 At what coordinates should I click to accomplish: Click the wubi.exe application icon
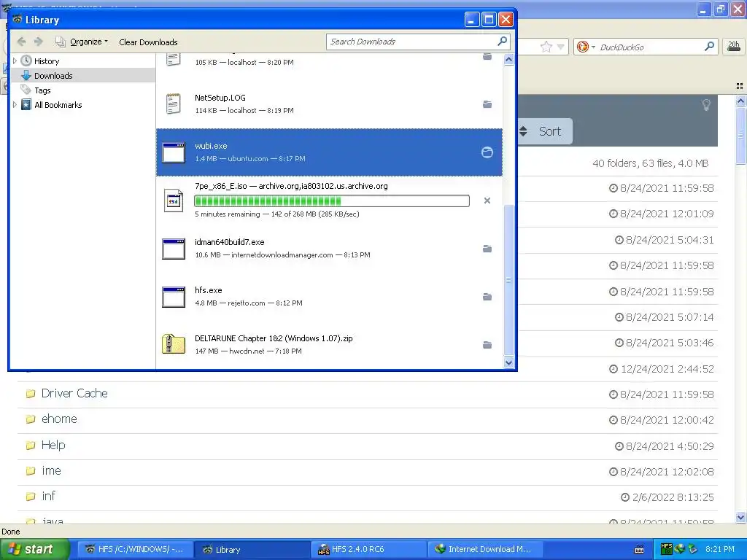pos(174,152)
